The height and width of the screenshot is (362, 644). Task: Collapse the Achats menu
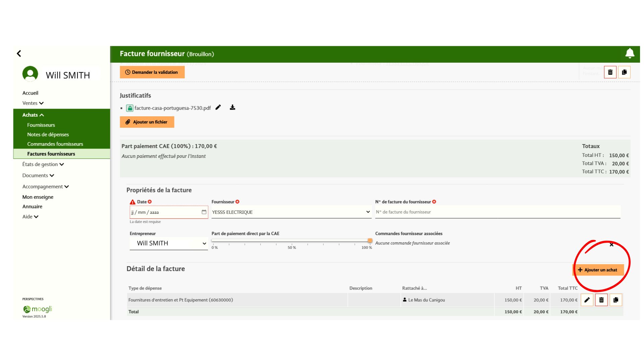(x=33, y=115)
